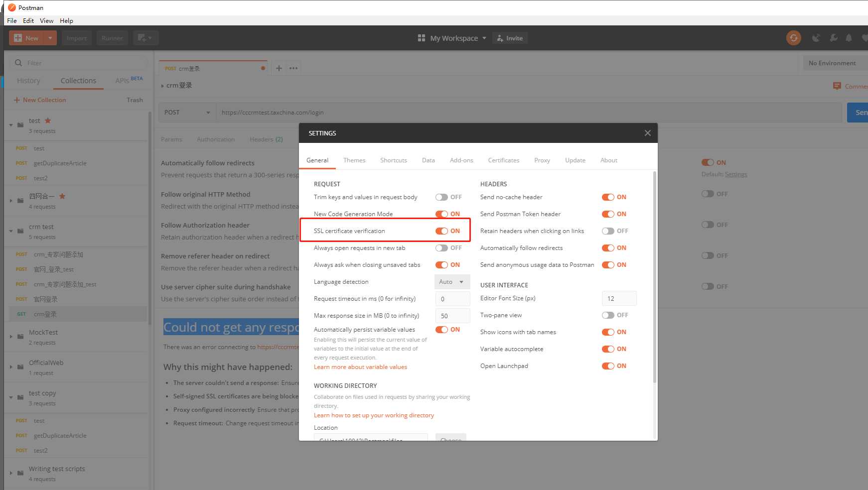This screenshot has width=868, height=490.
Task: Click the Invite button
Action: click(510, 38)
